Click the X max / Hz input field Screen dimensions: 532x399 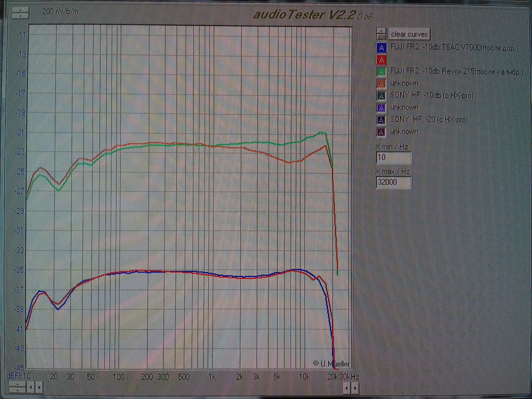393,182
